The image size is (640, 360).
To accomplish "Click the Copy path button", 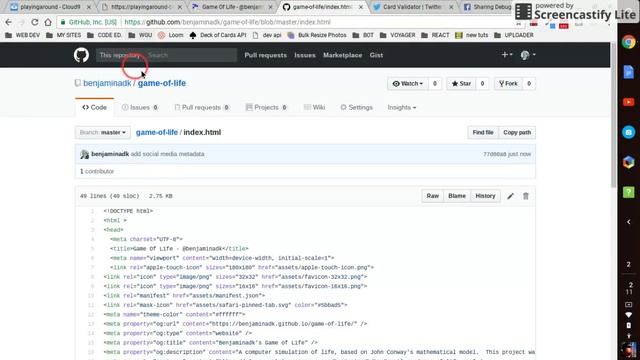I will [517, 133].
